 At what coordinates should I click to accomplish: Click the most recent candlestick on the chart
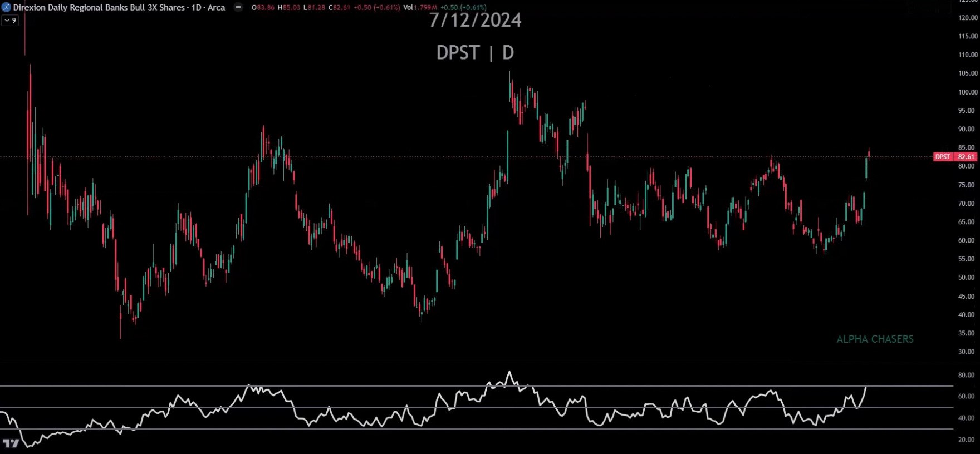pyautogui.click(x=869, y=154)
